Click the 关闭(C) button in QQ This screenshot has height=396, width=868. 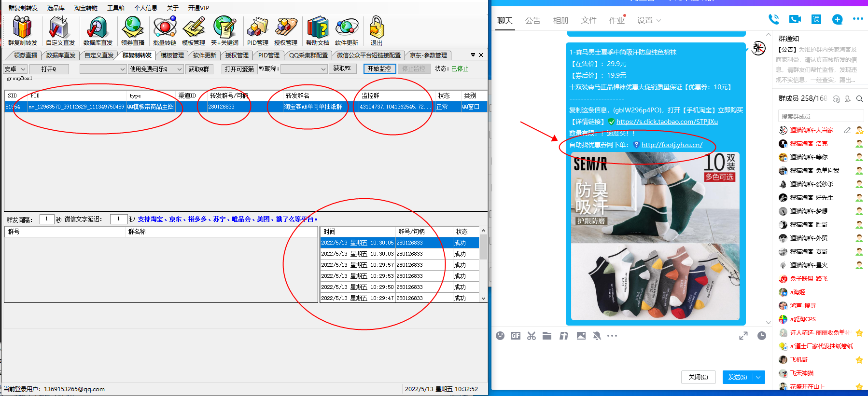(698, 377)
